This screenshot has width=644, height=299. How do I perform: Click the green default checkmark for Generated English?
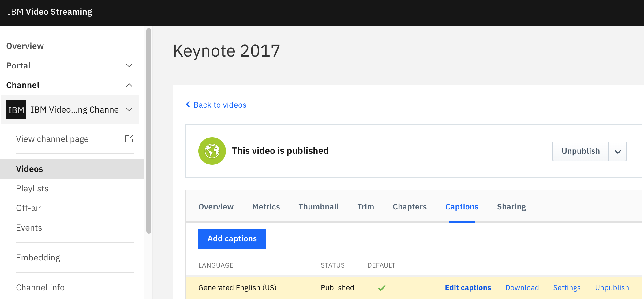(382, 288)
